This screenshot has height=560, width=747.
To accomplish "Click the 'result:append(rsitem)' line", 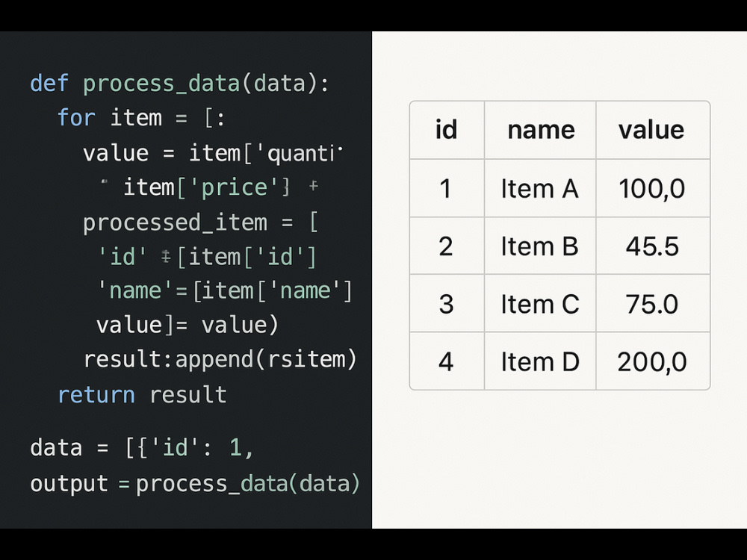I will [x=220, y=360].
